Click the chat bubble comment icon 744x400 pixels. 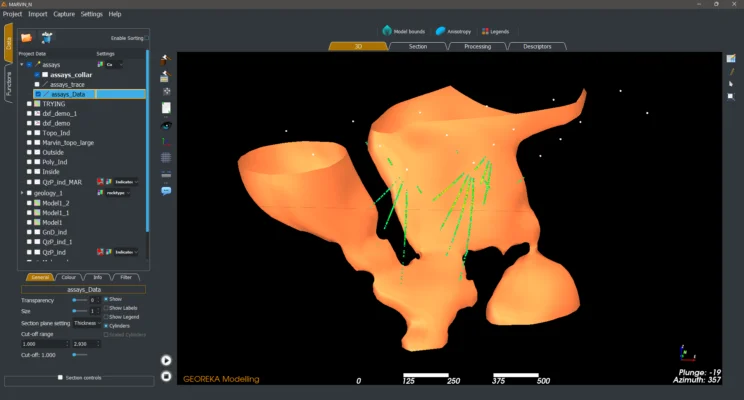pyautogui.click(x=166, y=190)
